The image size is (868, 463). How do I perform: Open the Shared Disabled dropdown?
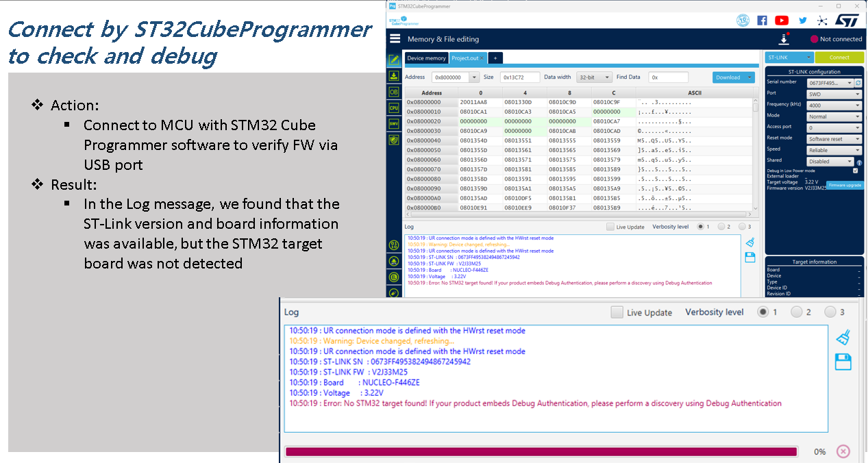click(830, 162)
